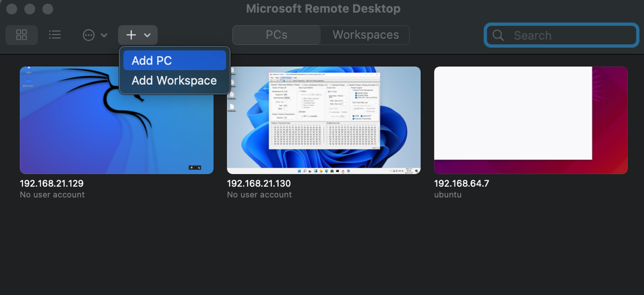
Task: Switch to the PCs tab
Action: 277,35
